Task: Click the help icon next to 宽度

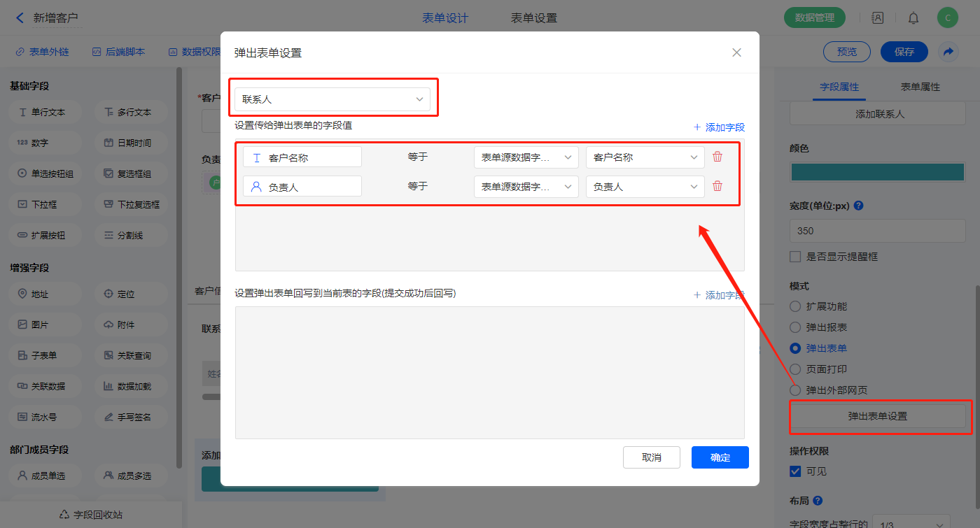Action: [858, 206]
